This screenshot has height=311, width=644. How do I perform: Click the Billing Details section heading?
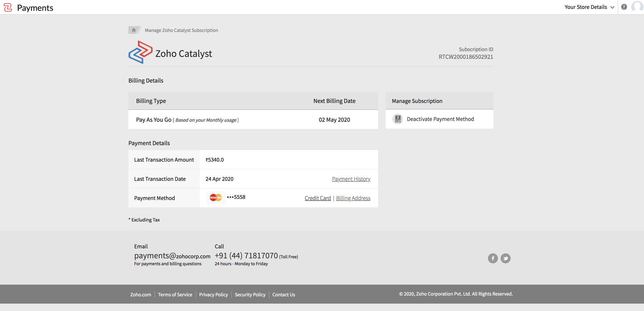click(x=146, y=81)
